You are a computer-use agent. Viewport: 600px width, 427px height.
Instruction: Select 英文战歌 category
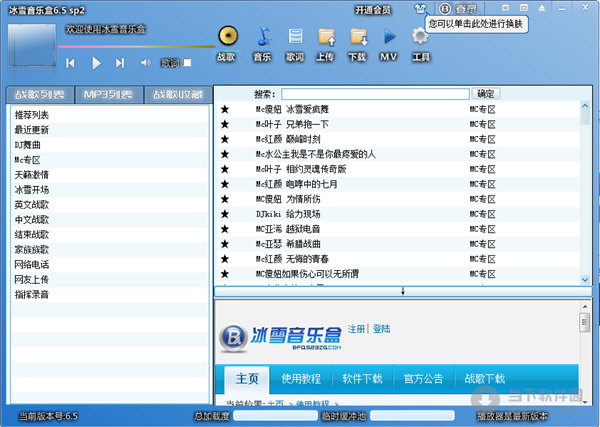click(x=32, y=205)
